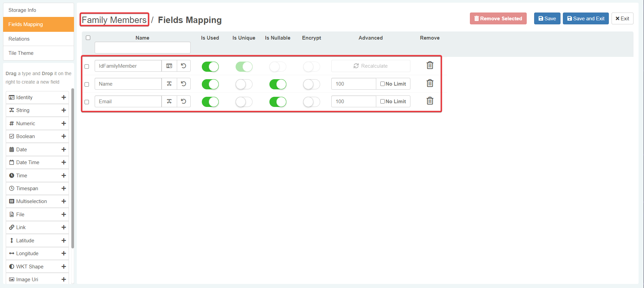
Task: Open Storage Info section
Action: pyautogui.click(x=22, y=10)
